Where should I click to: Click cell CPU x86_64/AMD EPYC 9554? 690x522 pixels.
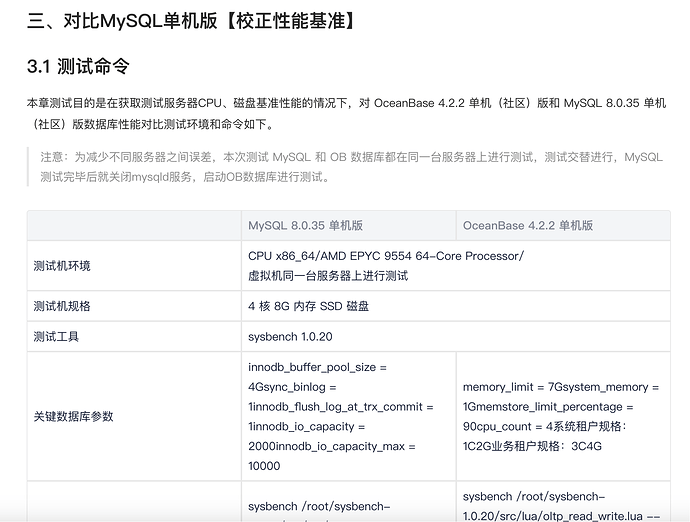tap(455, 266)
